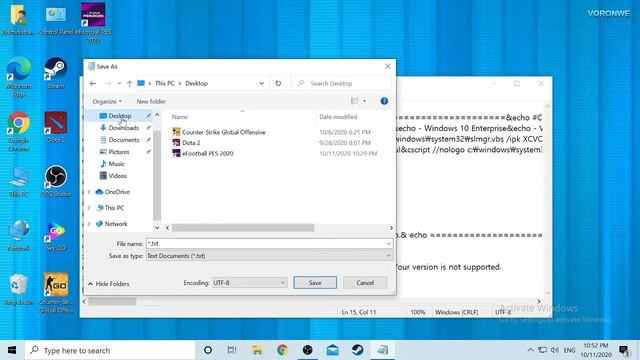This screenshot has width=640, height=360.
Task: Expand Network in navigation tree
Action: (x=89, y=224)
